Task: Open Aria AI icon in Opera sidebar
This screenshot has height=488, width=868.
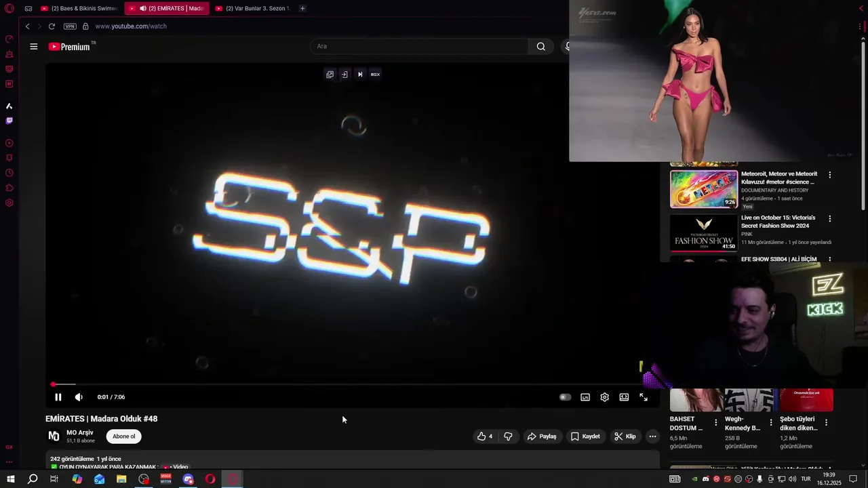Action: pos(9,106)
